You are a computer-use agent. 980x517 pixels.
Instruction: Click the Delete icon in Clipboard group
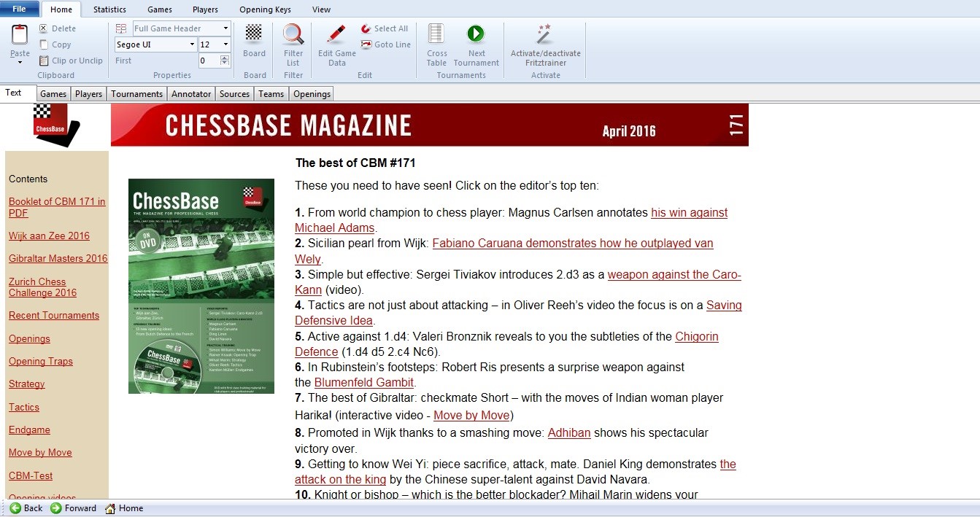(44, 28)
